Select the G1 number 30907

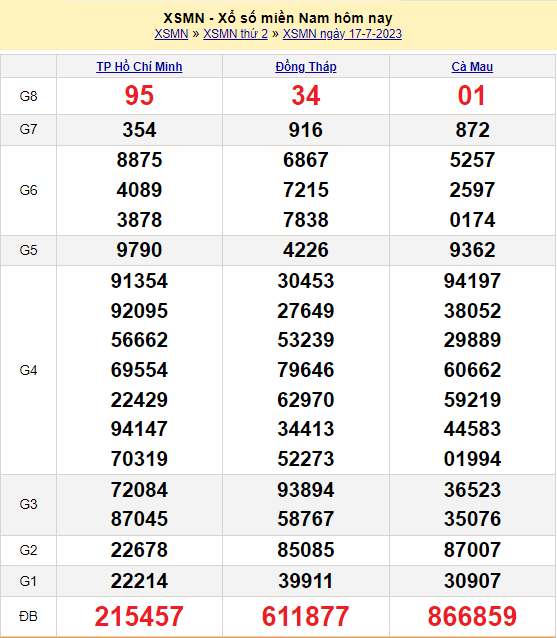click(472, 581)
